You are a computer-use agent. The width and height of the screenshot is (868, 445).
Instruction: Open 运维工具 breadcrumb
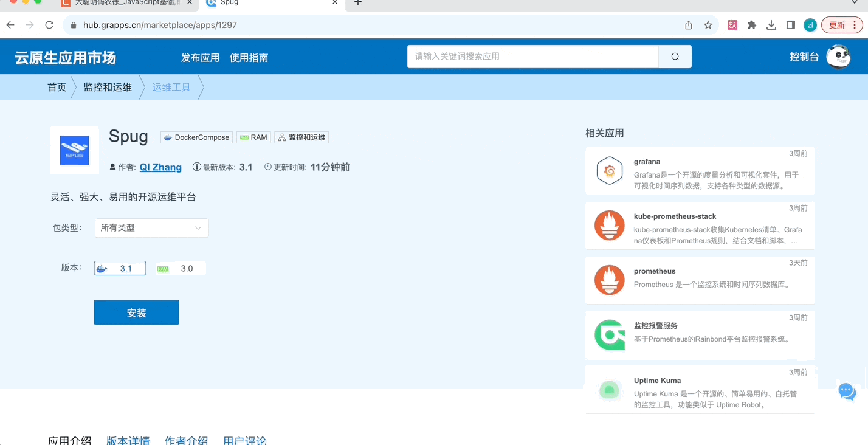click(171, 87)
